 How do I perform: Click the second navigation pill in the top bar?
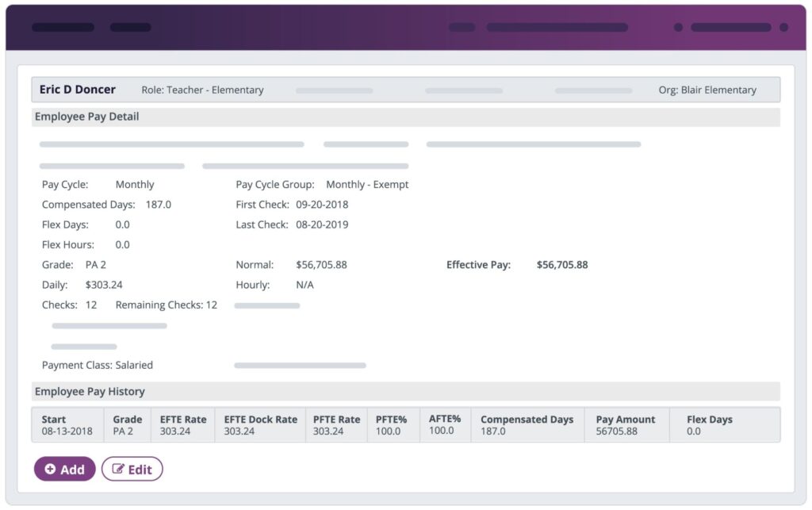tap(130, 26)
